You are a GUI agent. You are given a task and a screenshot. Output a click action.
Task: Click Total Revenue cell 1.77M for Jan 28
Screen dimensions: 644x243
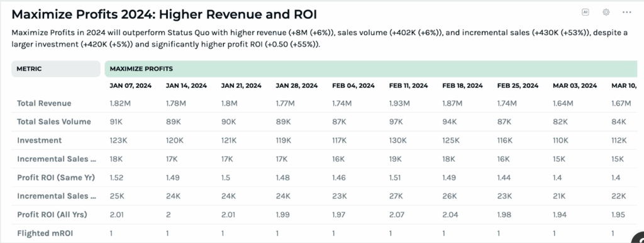286,104
